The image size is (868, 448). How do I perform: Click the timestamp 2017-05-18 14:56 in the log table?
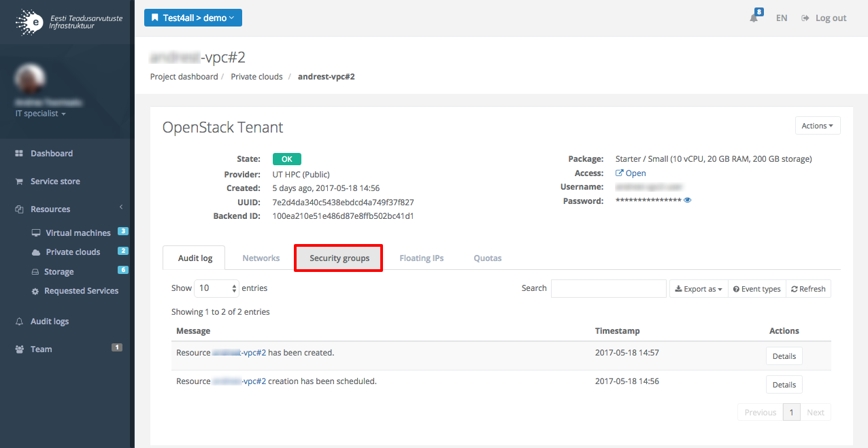click(x=627, y=381)
